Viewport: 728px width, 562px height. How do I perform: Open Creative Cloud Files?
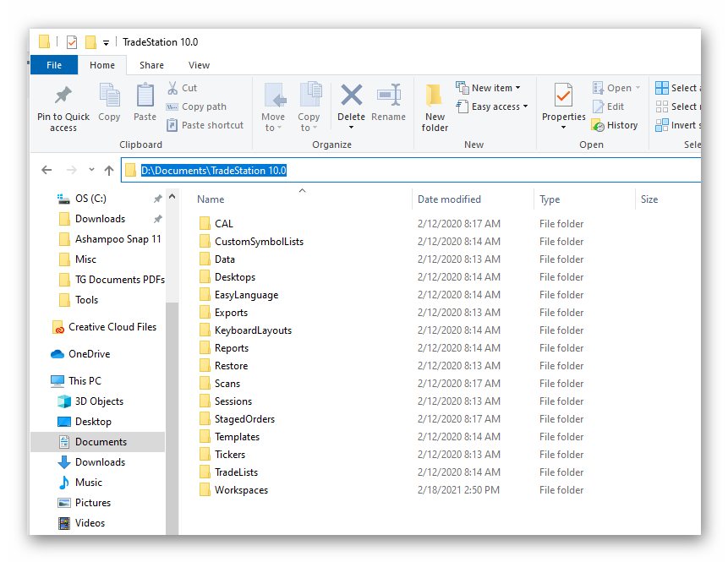(105, 327)
